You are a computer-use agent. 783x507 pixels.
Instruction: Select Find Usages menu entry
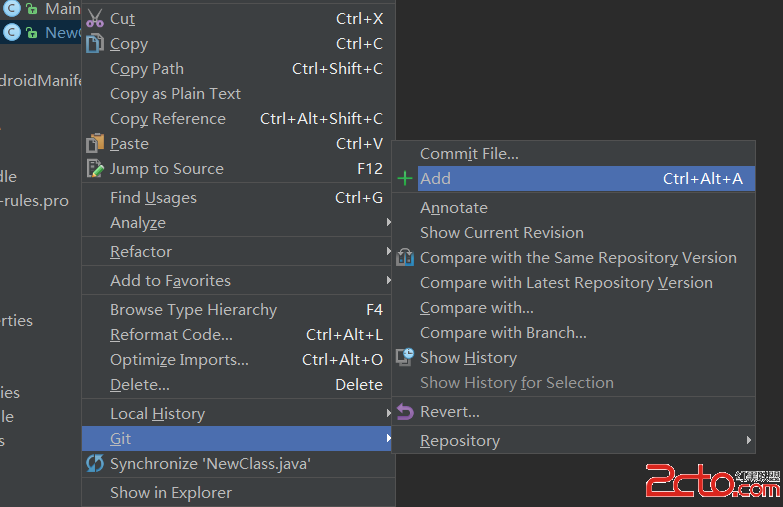(x=153, y=198)
